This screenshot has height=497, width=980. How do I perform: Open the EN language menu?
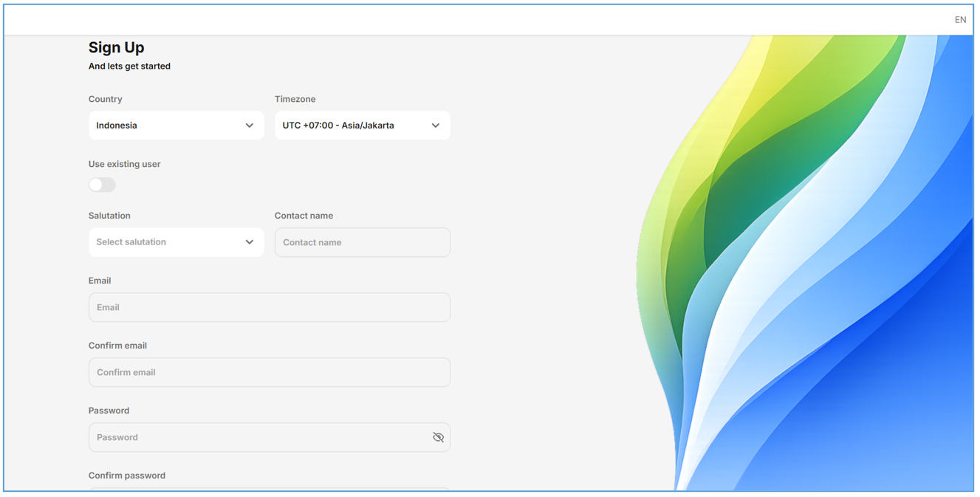tap(960, 20)
